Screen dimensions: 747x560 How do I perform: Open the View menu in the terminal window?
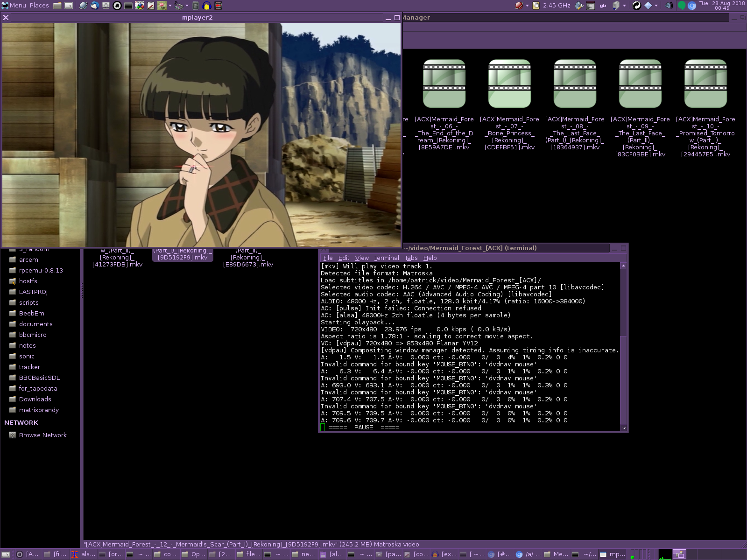click(362, 258)
